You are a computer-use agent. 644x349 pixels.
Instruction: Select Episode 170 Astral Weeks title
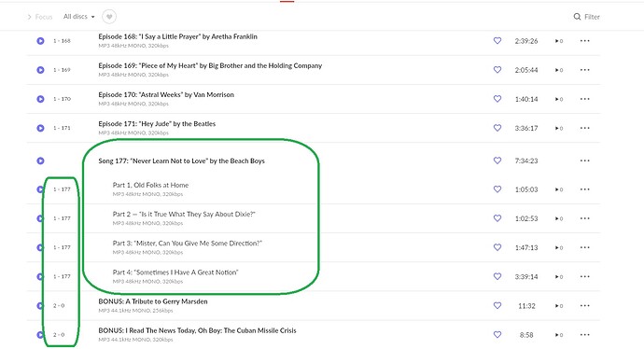point(166,95)
